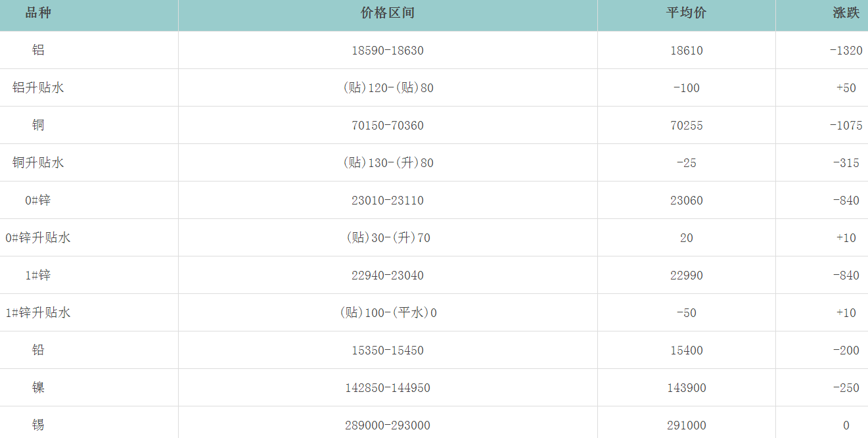
Task: Select the 1#锌升贴水 row label
Action: [x=38, y=312]
